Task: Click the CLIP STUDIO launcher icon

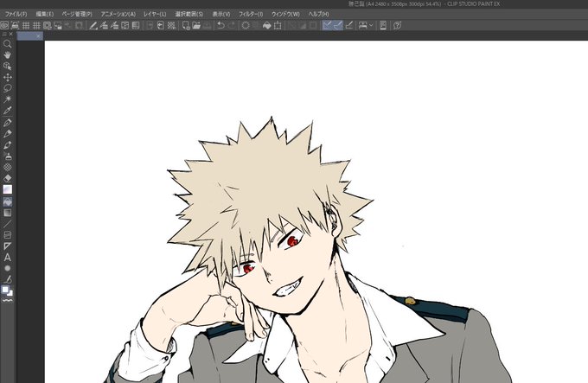Action: tap(4, 25)
